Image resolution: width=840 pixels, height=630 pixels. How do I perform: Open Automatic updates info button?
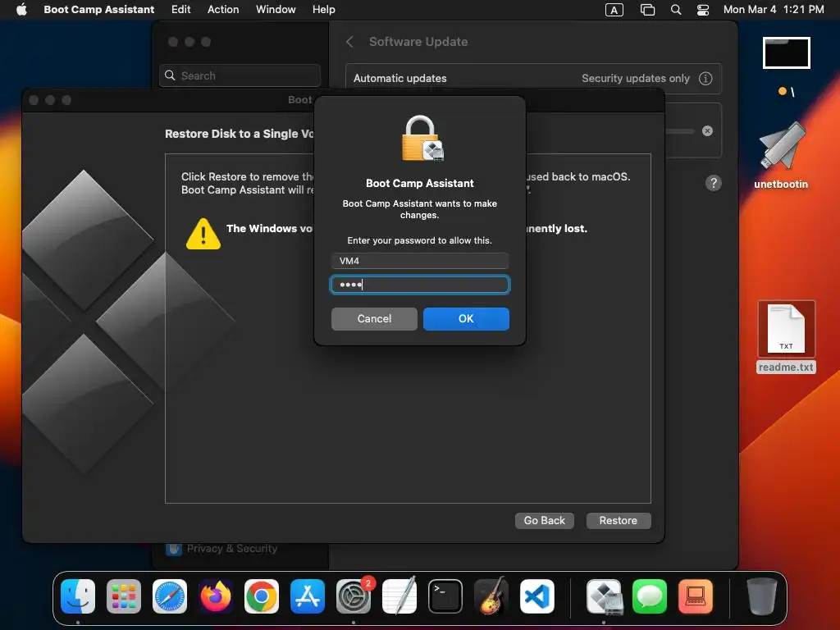point(705,78)
